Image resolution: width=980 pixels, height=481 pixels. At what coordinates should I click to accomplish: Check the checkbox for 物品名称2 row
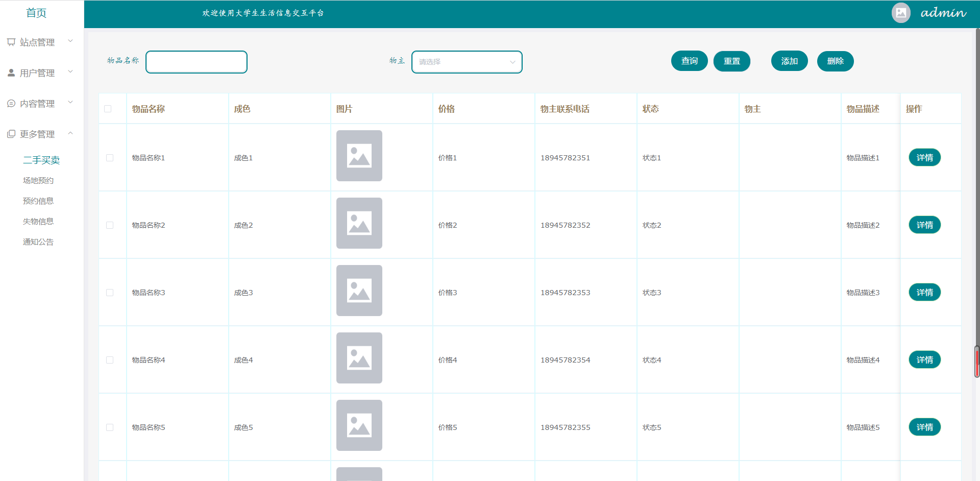(x=110, y=225)
